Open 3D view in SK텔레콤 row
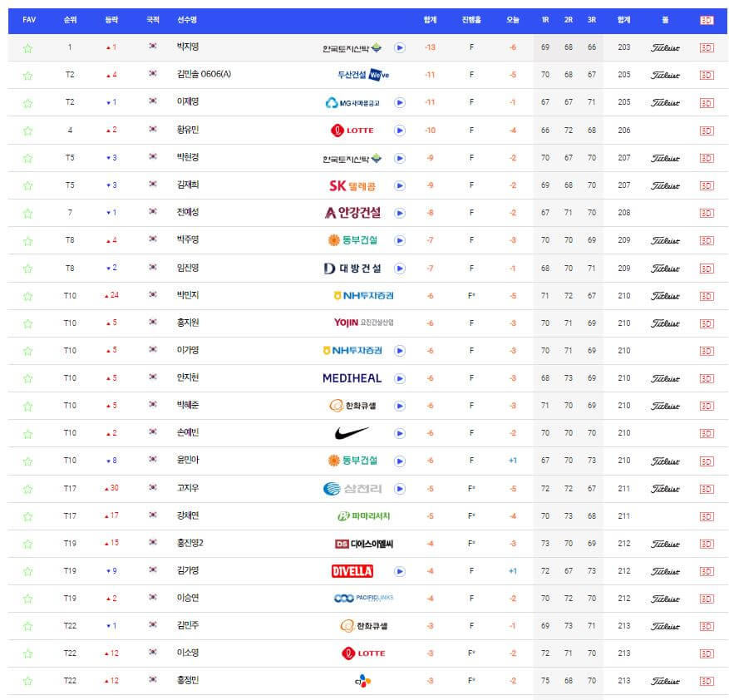Screen dimensions: 729x700 coord(707,186)
